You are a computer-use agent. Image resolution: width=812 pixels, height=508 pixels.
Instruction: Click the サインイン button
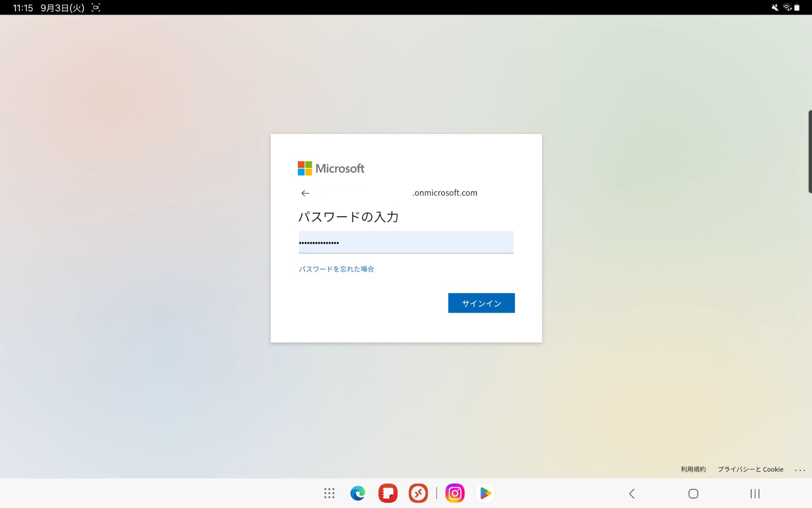point(481,303)
